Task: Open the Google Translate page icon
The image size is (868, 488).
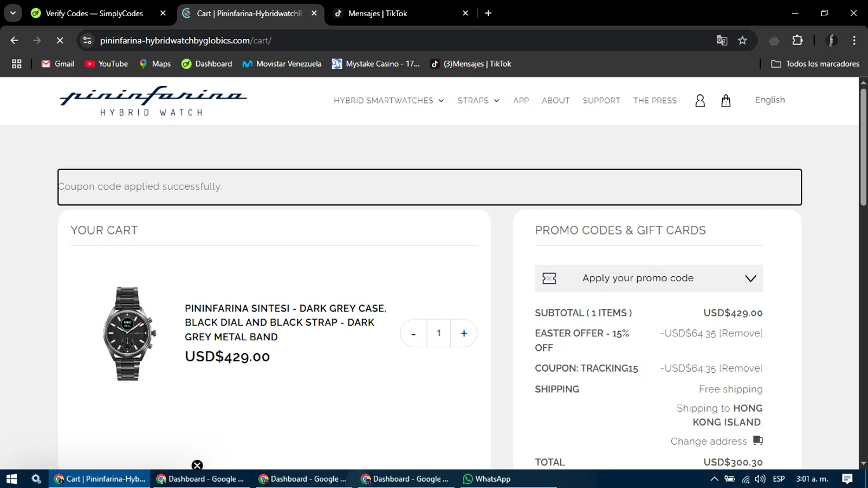Action: tap(722, 41)
